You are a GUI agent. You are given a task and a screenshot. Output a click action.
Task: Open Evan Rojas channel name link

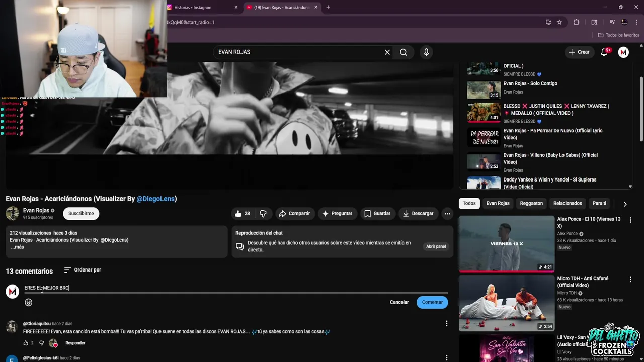pyautogui.click(x=36, y=210)
